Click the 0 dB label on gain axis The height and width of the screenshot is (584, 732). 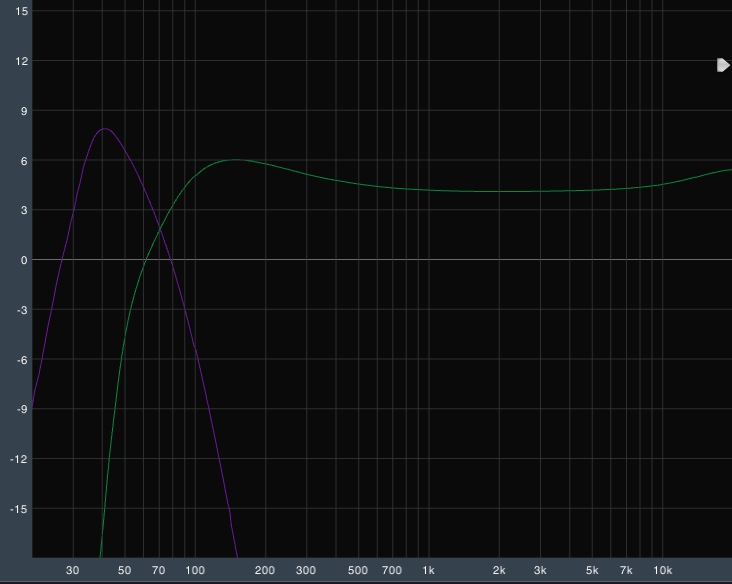click(24, 260)
